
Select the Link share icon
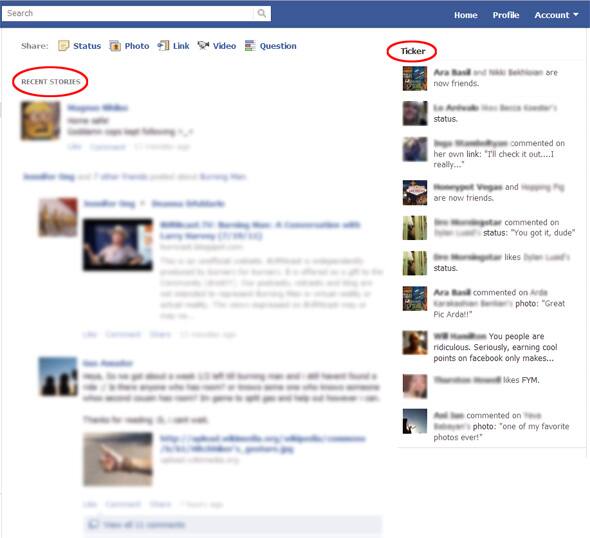tap(163, 46)
